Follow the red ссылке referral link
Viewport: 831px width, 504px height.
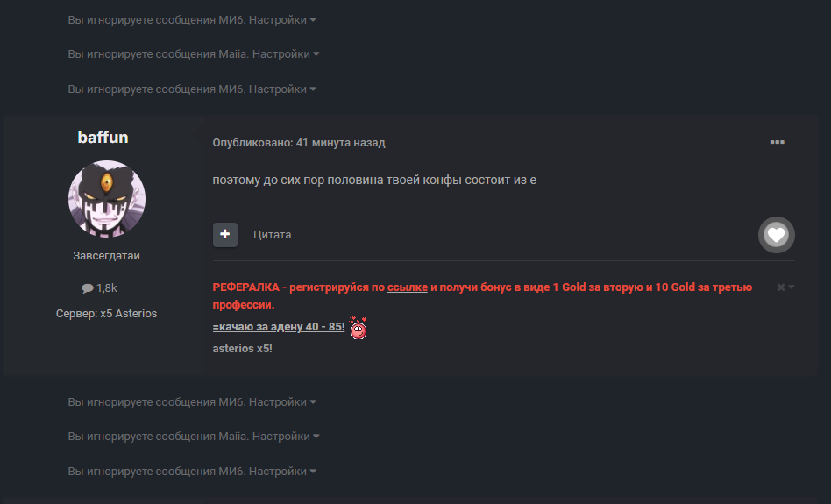[407, 287]
